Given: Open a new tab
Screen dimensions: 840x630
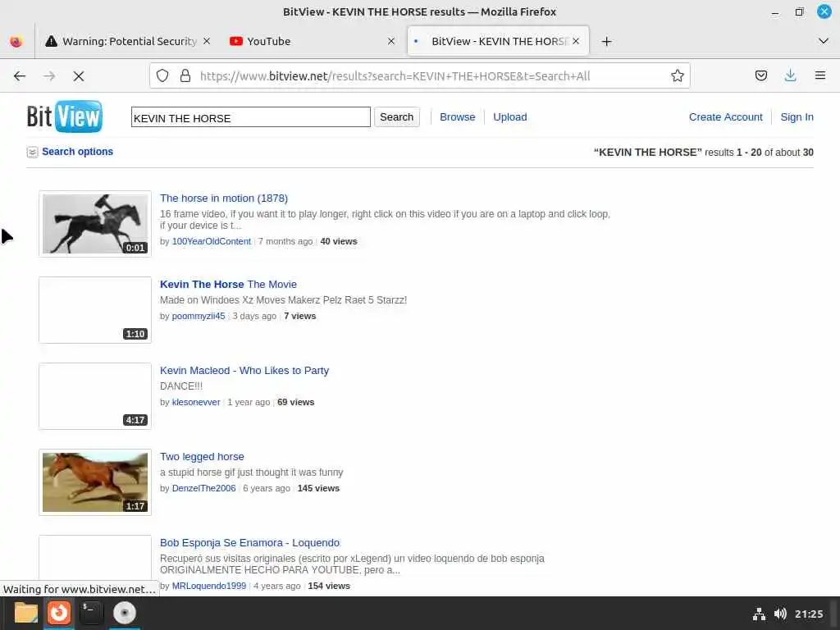Looking at the screenshot, I should pyautogui.click(x=606, y=41).
